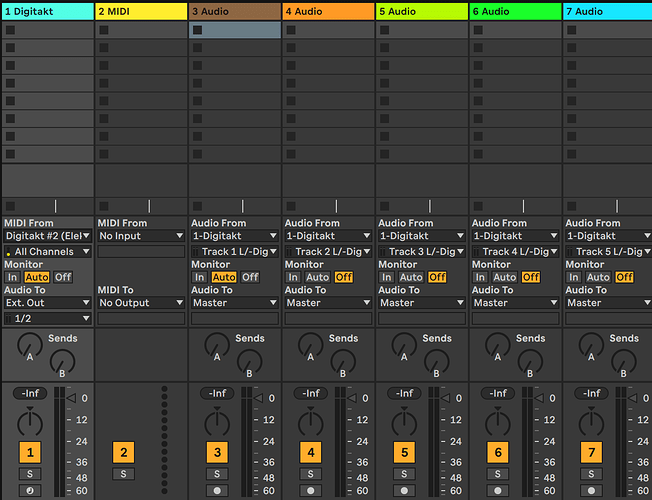Solo the 4 Audio track
Image resolution: width=652 pixels, height=500 pixels.
pos(311,474)
